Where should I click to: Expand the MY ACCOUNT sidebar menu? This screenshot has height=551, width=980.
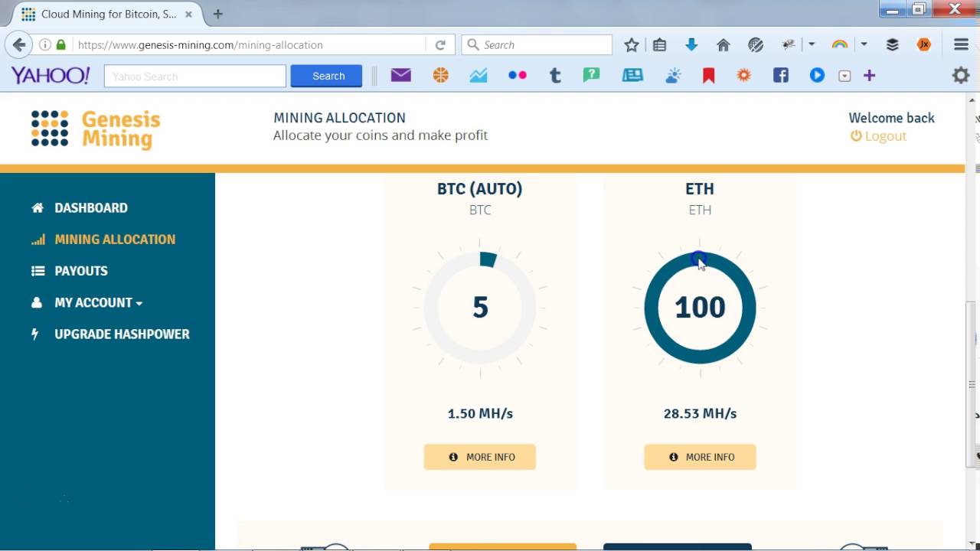[x=98, y=303]
